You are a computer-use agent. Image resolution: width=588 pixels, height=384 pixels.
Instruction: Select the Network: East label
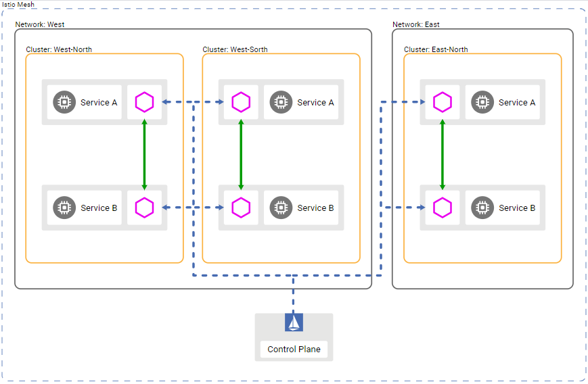pyautogui.click(x=416, y=24)
